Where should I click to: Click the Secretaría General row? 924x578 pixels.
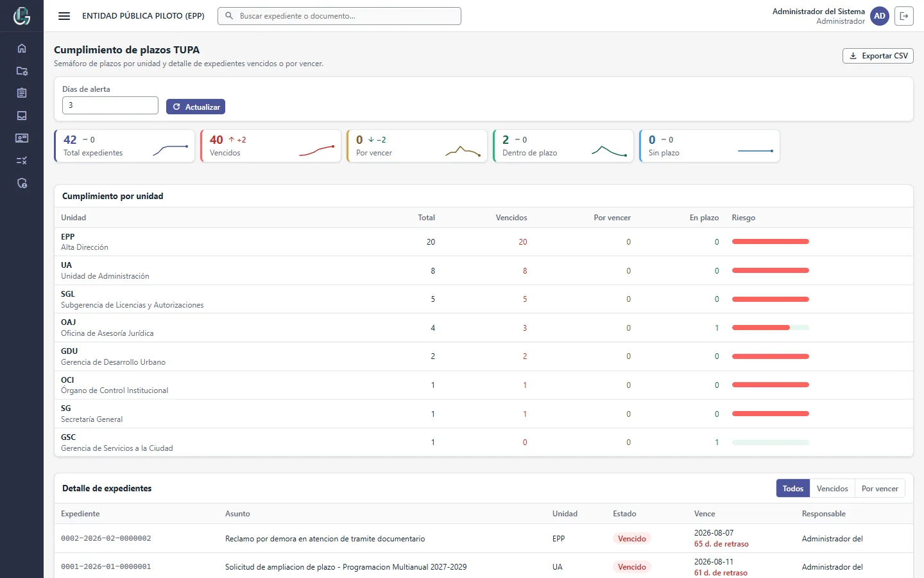[484, 414]
